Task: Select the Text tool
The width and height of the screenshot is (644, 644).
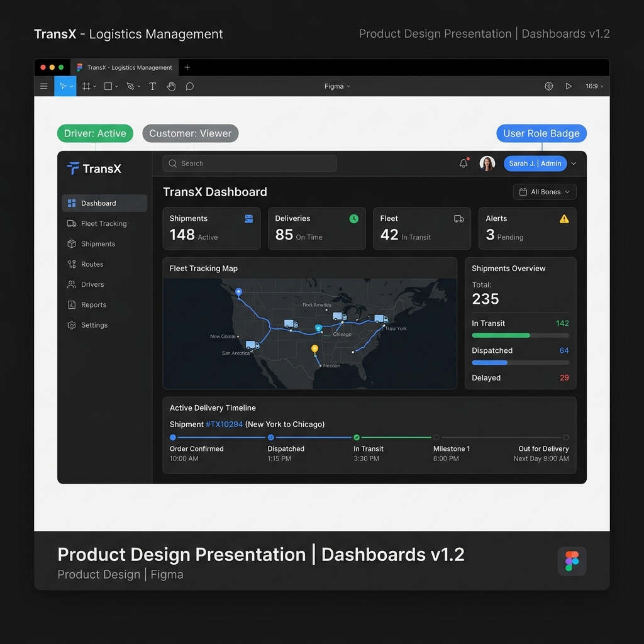Action: point(152,86)
